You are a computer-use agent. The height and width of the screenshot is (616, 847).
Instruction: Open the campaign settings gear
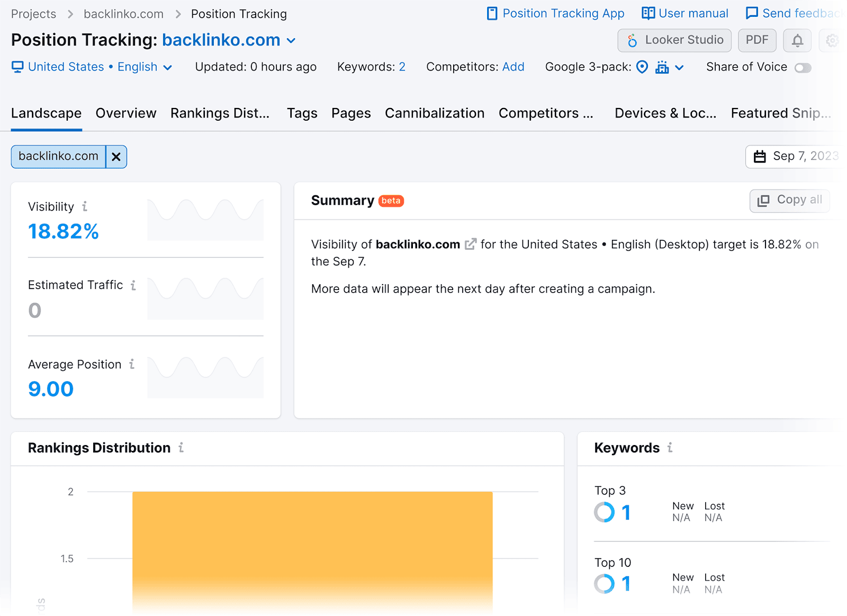832,40
